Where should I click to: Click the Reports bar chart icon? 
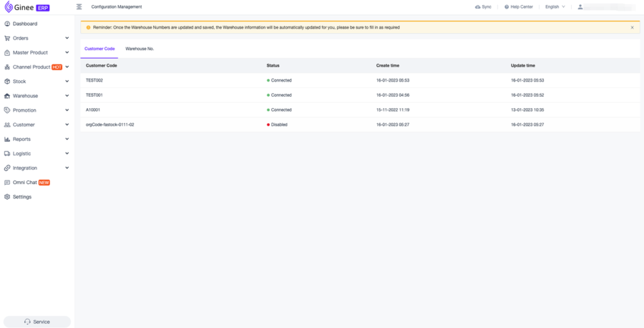tap(7, 139)
